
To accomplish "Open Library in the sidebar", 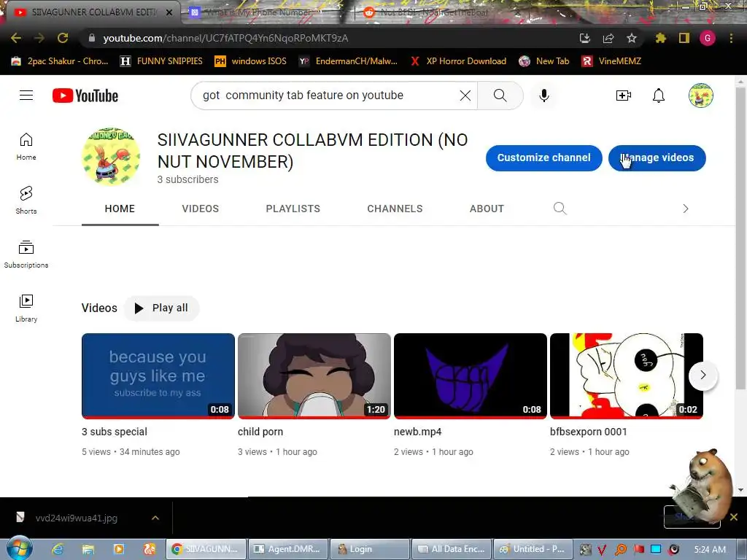I will tap(26, 308).
